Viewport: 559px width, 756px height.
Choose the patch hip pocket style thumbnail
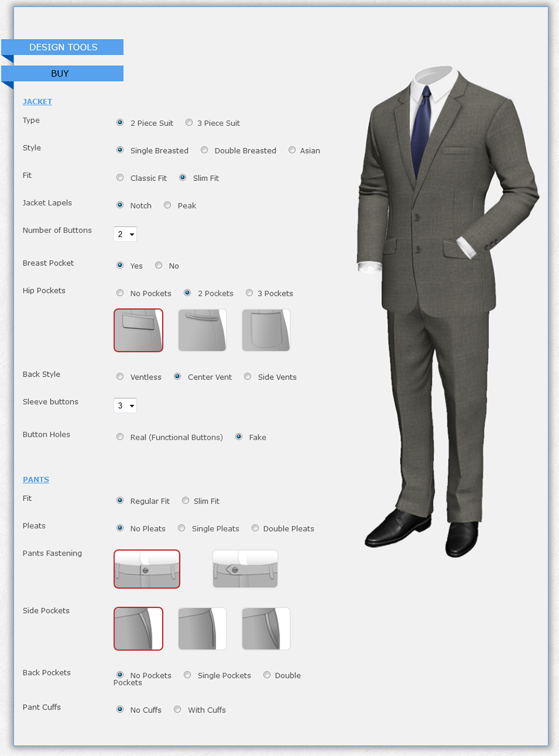[x=266, y=330]
